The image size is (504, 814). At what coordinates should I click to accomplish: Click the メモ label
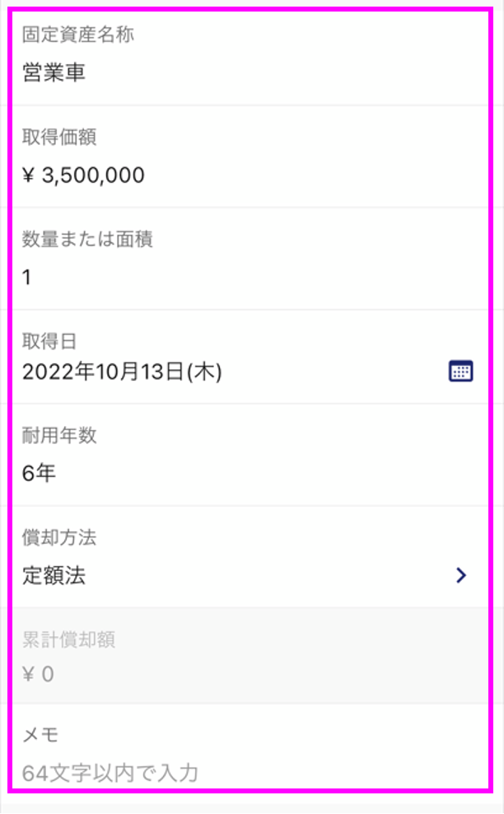40,735
